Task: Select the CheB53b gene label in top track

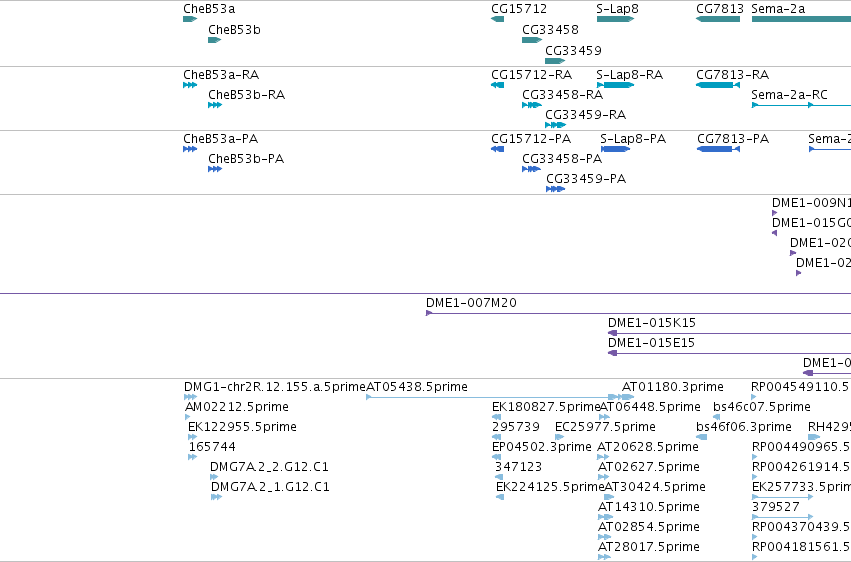Action: [x=234, y=30]
